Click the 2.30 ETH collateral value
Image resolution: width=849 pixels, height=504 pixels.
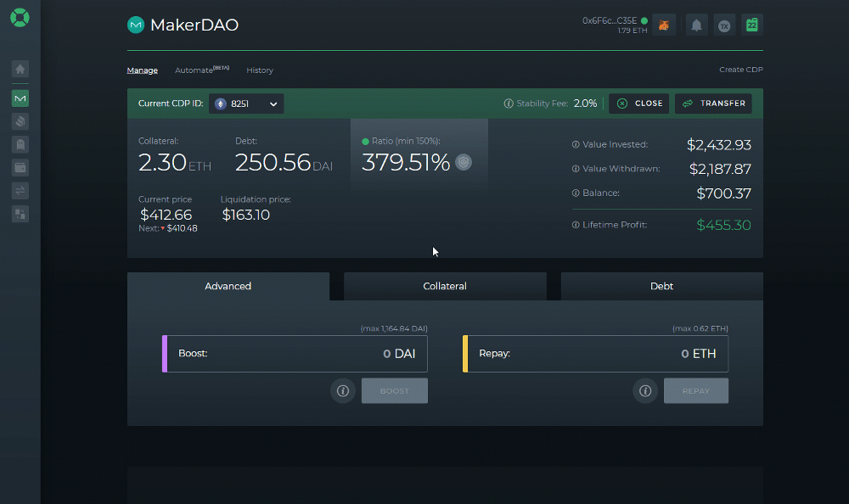click(174, 162)
